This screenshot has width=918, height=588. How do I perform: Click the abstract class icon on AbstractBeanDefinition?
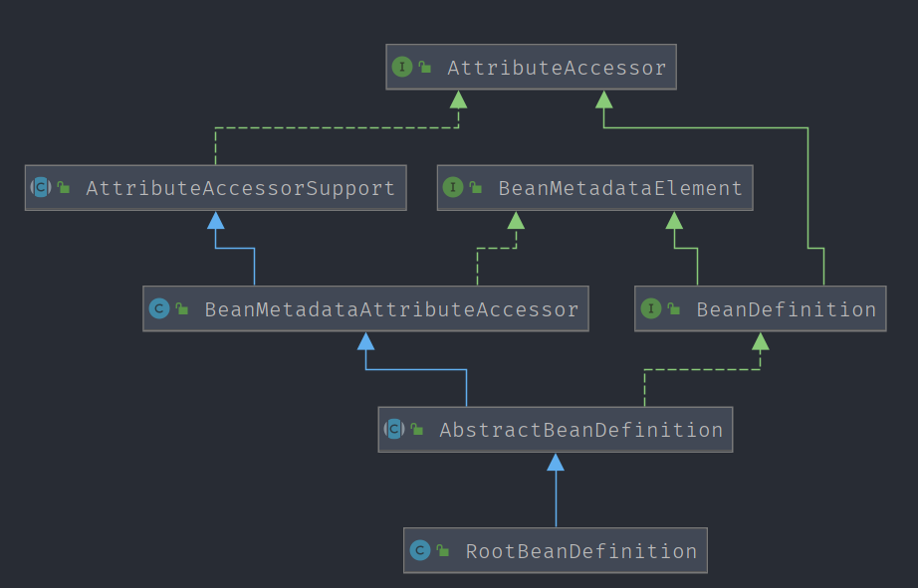coord(394,430)
